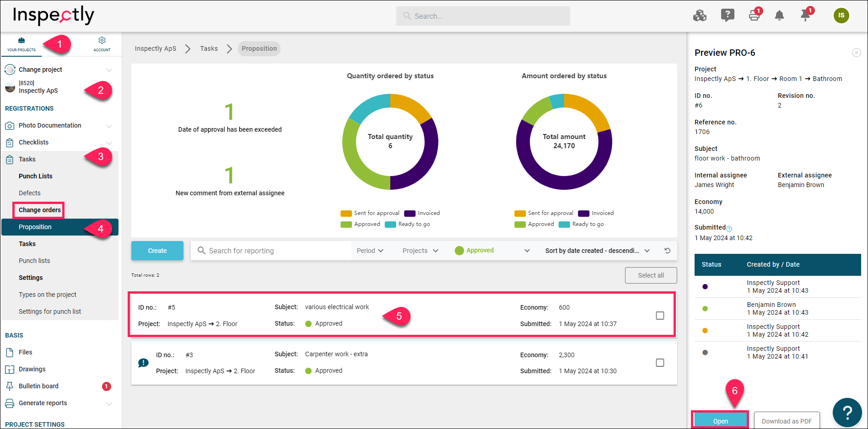Expand the Photo Documentation section
Viewport: 868px width, 429px height.
point(109,126)
